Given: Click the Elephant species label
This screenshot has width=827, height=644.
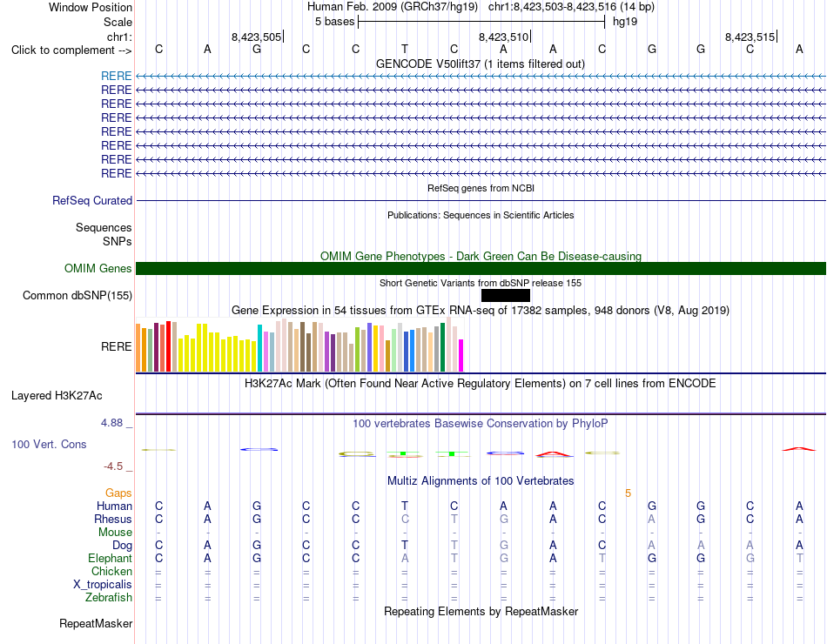Looking at the screenshot, I should coord(110,558).
